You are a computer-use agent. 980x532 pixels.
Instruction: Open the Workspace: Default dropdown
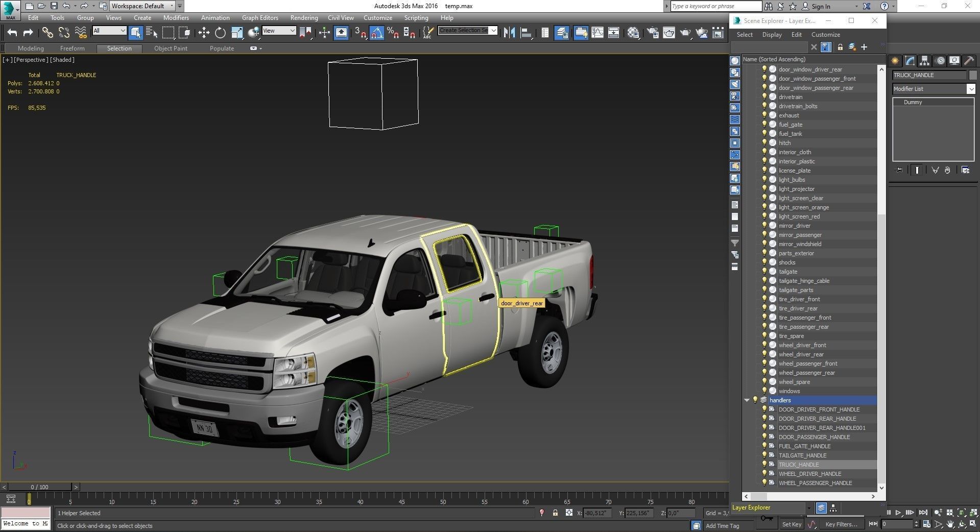click(142, 6)
